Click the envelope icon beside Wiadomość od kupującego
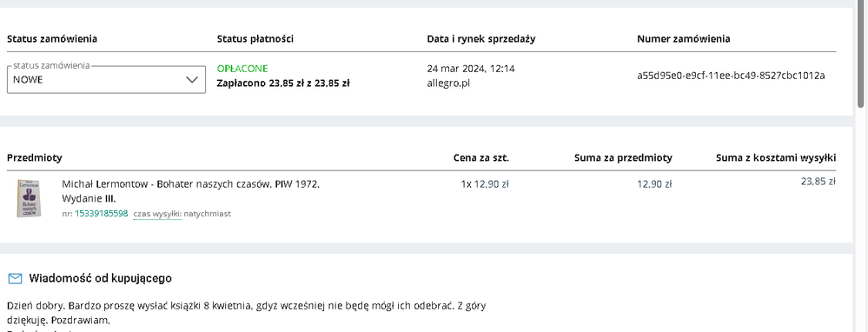868x332 pixels. [15, 278]
